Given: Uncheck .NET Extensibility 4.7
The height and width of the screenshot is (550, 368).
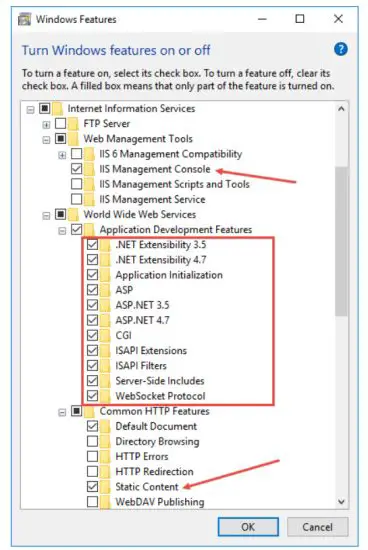Looking at the screenshot, I should pyautogui.click(x=92, y=260).
